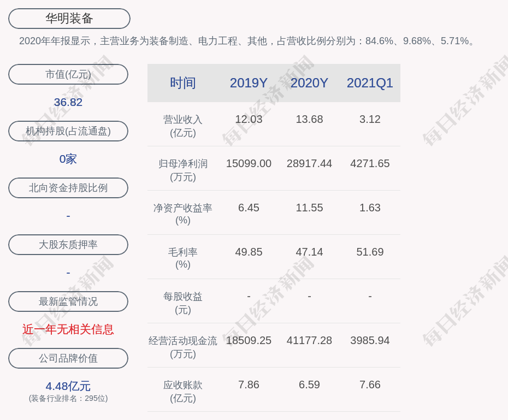Click the 36.82 market value figure
Viewport: 508px width, 420px height.
pyautogui.click(x=68, y=102)
